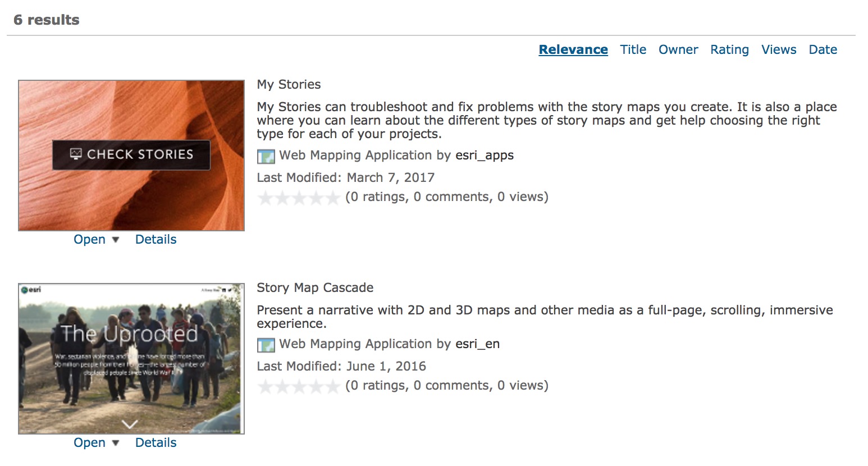Click the star rating for My Stories

299,198
